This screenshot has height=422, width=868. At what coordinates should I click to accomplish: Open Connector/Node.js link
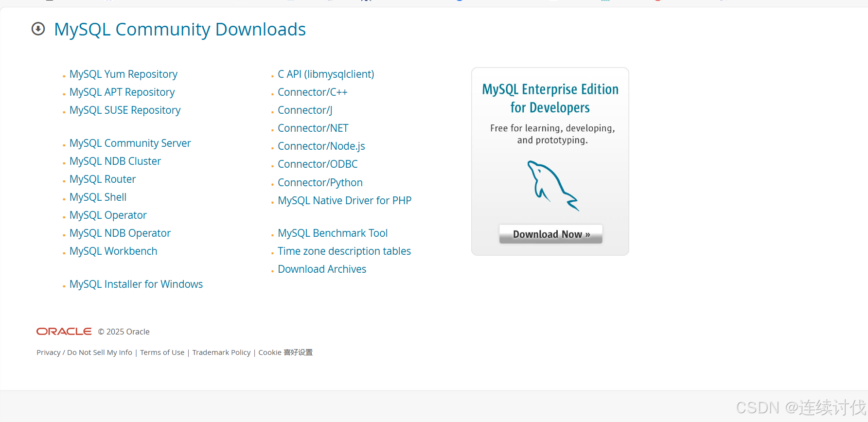point(321,146)
